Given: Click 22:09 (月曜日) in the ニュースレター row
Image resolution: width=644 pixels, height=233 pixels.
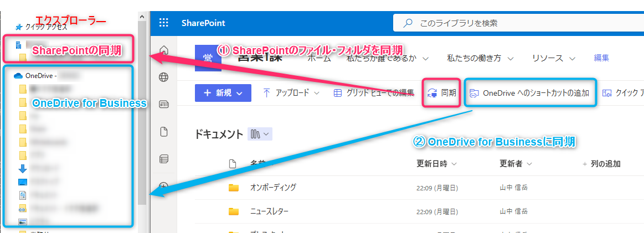Looking at the screenshot, I should pyautogui.click(x=437, y=212).
